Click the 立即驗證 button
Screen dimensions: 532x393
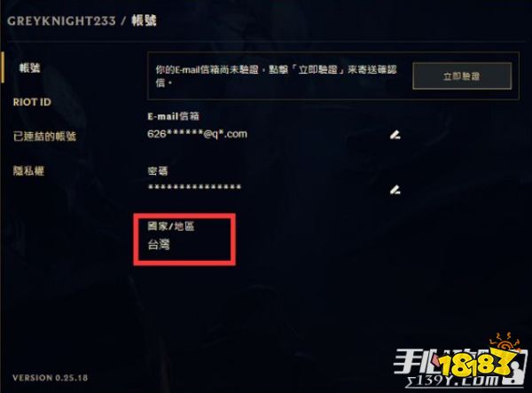click(x=462, y=76)
